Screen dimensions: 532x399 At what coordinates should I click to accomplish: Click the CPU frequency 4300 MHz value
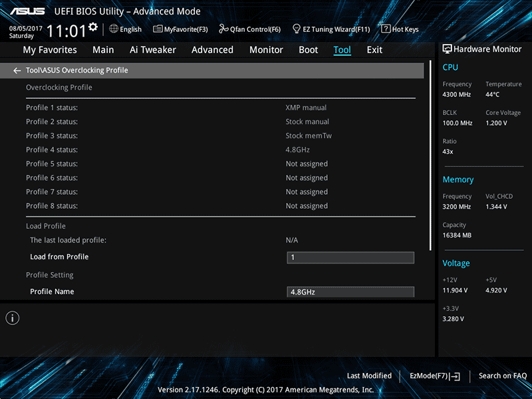pyautogui.click(x=456, y=94)
